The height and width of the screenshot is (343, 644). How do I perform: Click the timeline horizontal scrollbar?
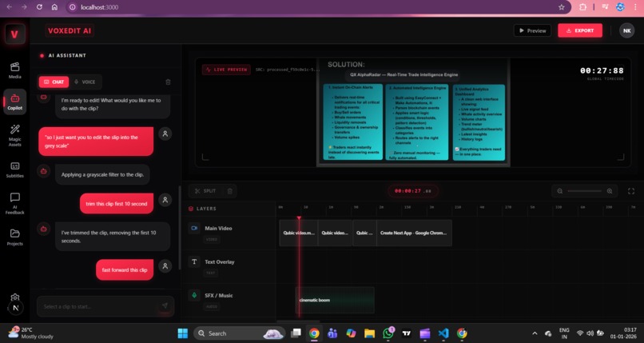coord(298,321)
